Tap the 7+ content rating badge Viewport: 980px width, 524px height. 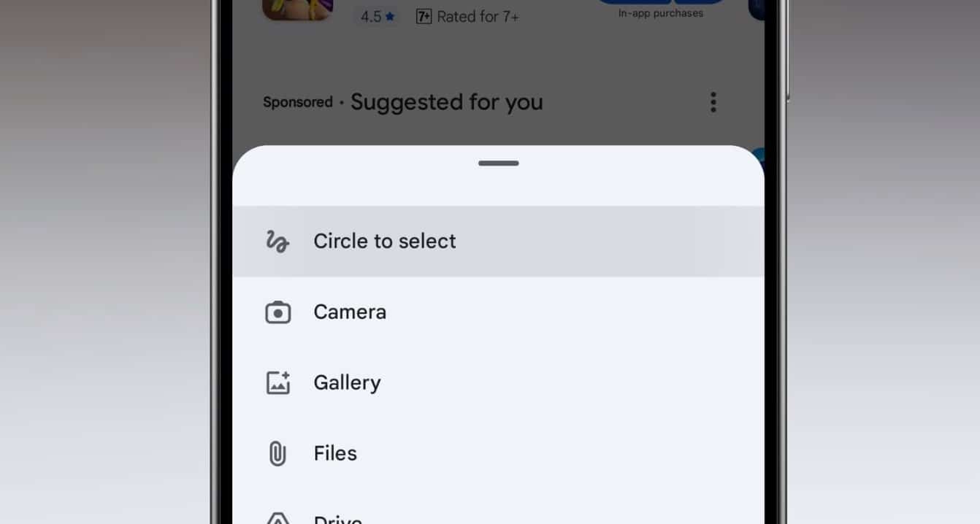424,16
